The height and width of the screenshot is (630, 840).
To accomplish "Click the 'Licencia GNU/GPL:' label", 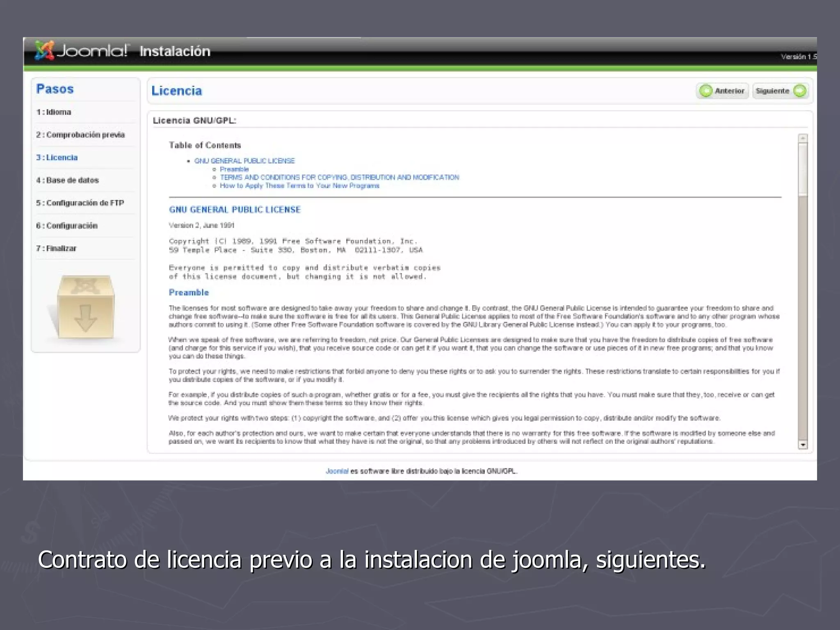I will pos(194,120).
